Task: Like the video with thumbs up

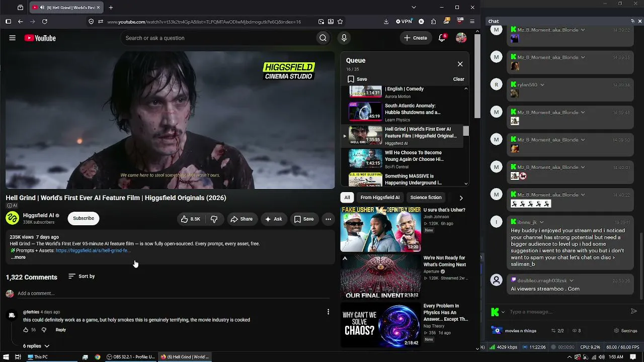Action: (191, 219)
